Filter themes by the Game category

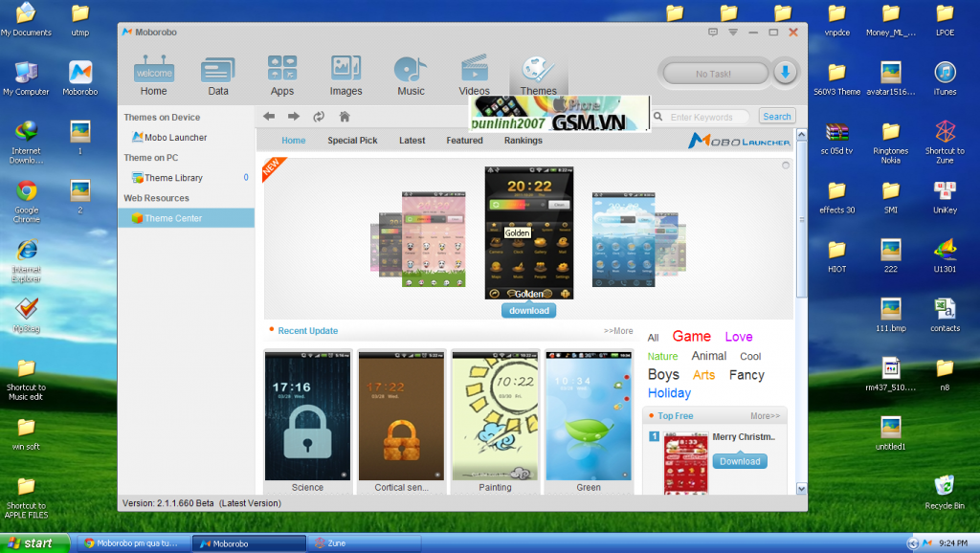coord(691,337)
